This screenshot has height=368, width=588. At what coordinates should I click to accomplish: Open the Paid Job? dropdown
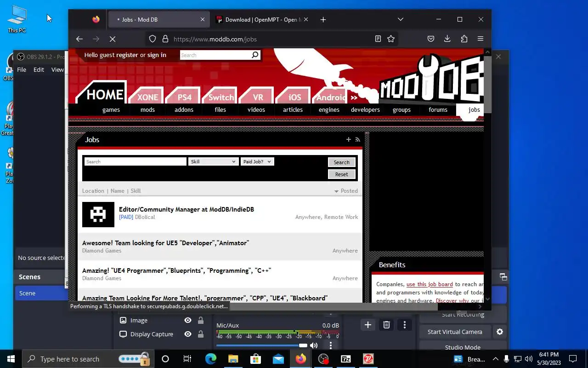(x=257, y=161)
